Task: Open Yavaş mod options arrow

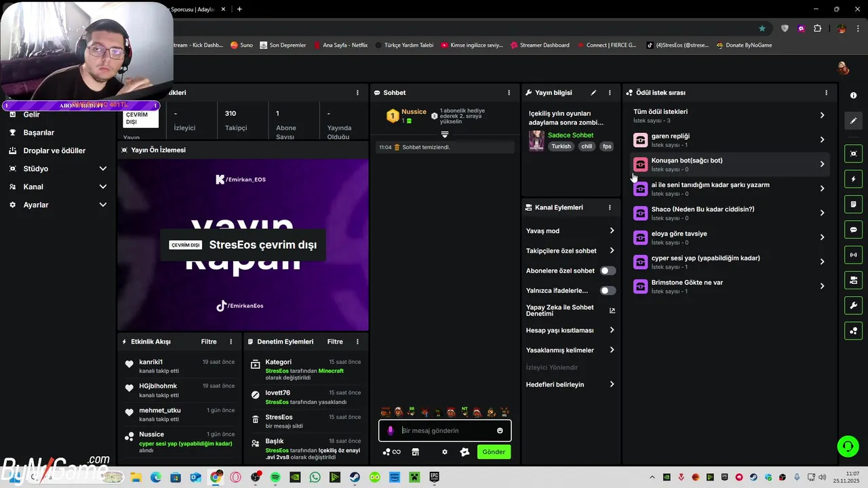Action: coord(612,230)
